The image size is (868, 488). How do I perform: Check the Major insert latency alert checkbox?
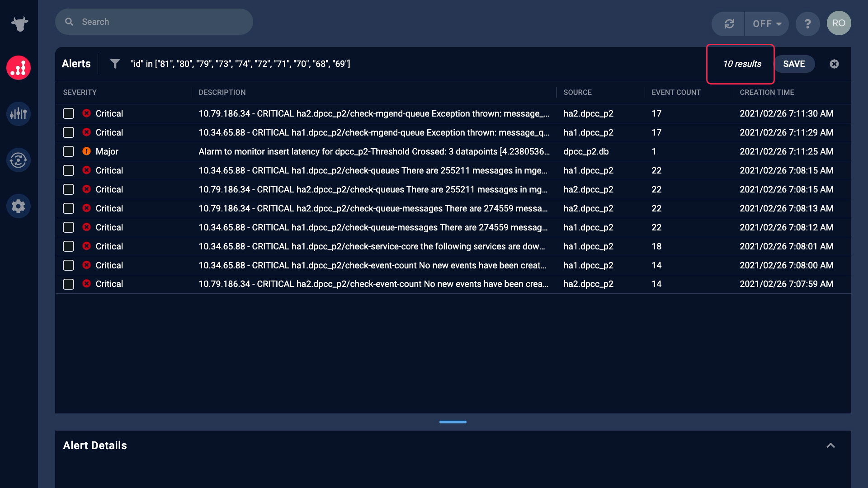(68, 151)
